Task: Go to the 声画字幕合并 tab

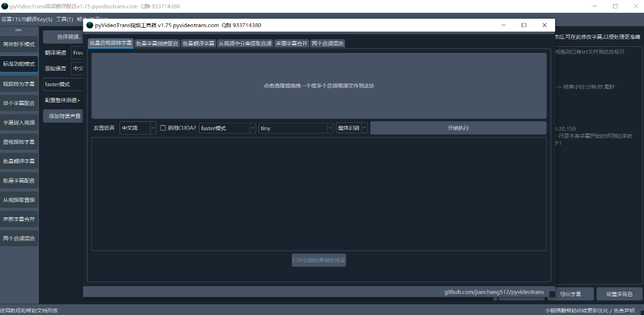Action: pyautogui.click(x=291, y=43)
